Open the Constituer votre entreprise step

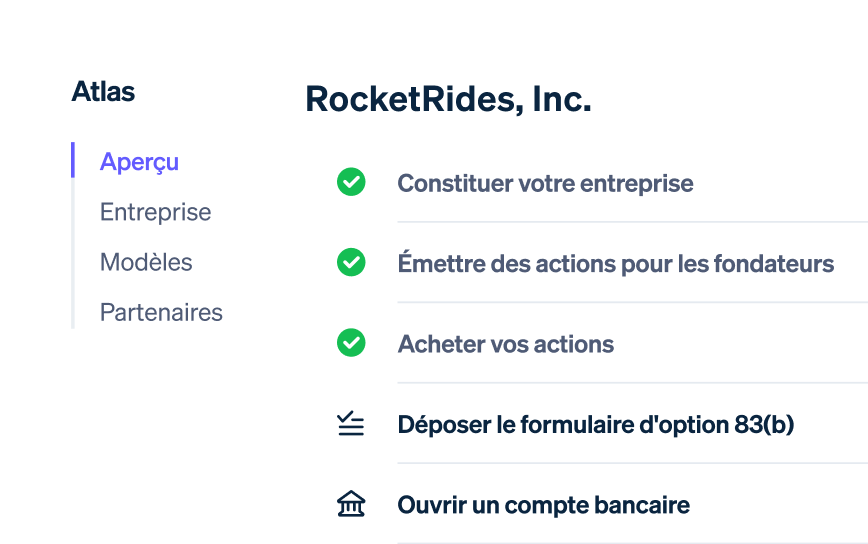(545, 183)
